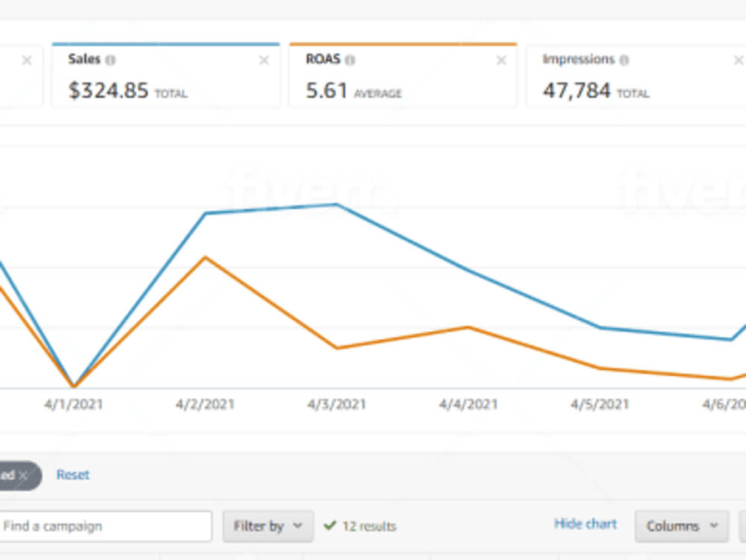The height and width of the screenshot is (560, 746).
Task: Click the 4/3/2021 axis label
Action: (337, 405)
